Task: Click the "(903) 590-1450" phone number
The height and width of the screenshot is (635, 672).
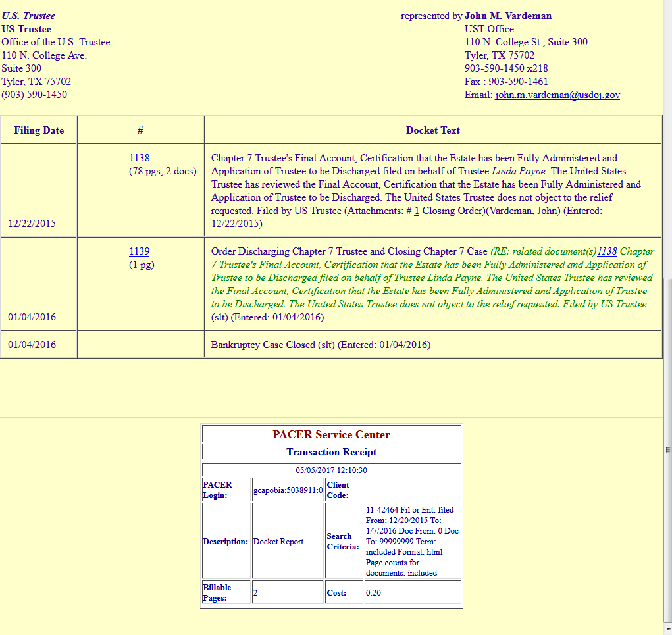Action: click(34, 95)
